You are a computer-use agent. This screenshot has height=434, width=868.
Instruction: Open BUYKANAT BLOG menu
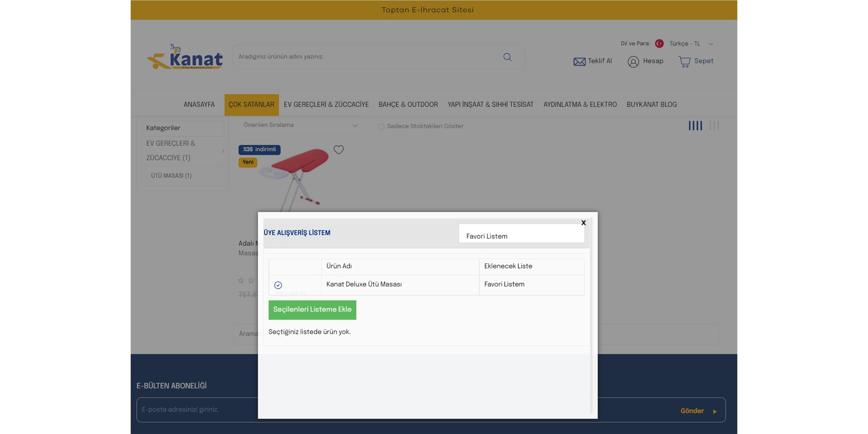click(651, 105)
